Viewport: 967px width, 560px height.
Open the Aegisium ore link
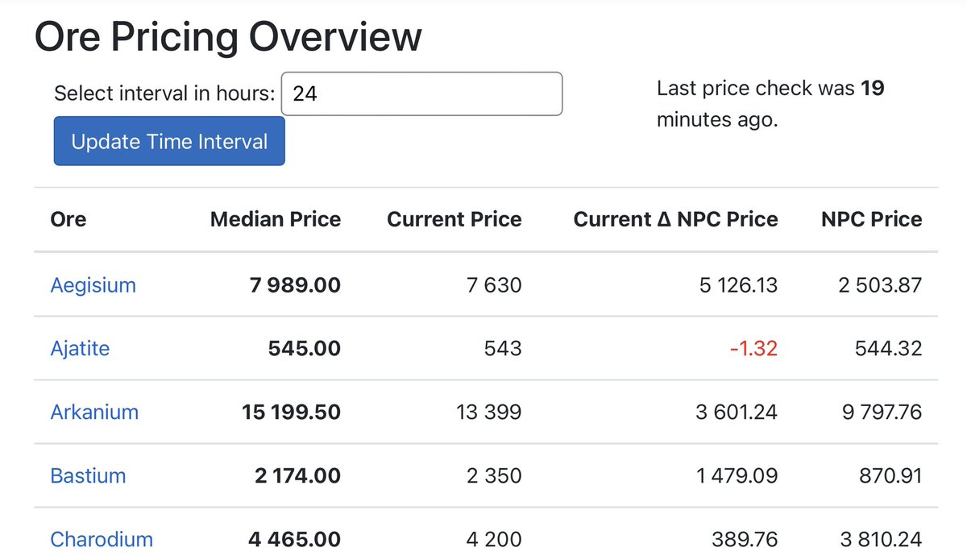click(93, 284)
